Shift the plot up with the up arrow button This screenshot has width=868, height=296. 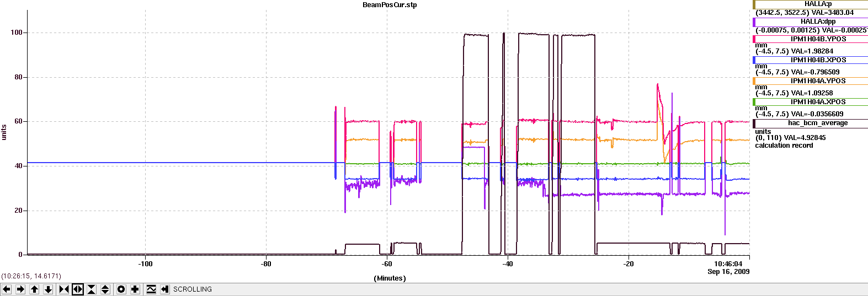click(x=34, y=289)
